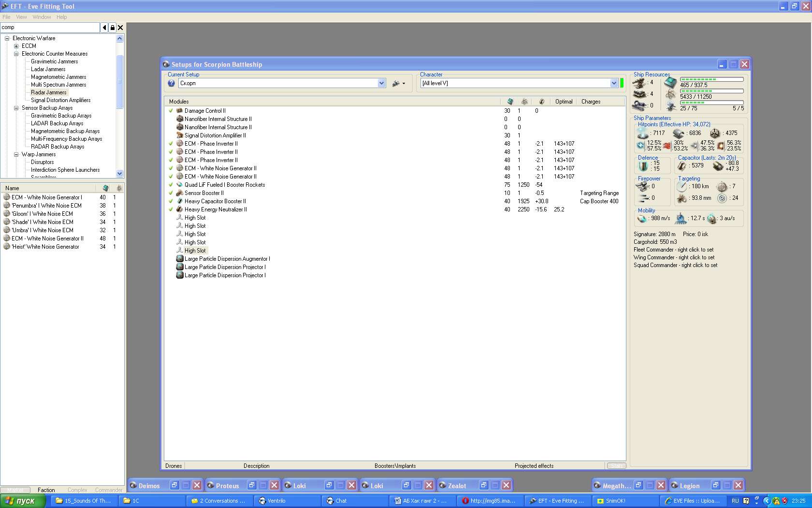This screenshot has height=508, width=812.
Task: Toggle the first ECM - White Noise Generator II checkmark
Action: point(171,168)
